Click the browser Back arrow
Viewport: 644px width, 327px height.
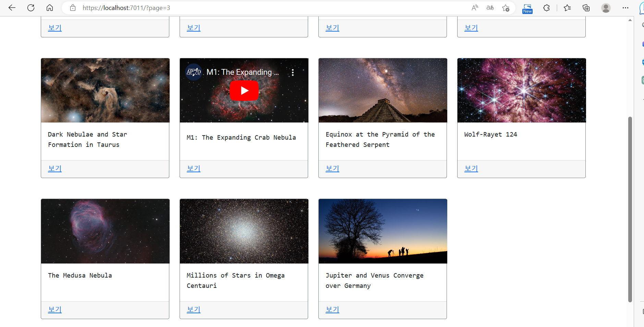tap(12, 8)
